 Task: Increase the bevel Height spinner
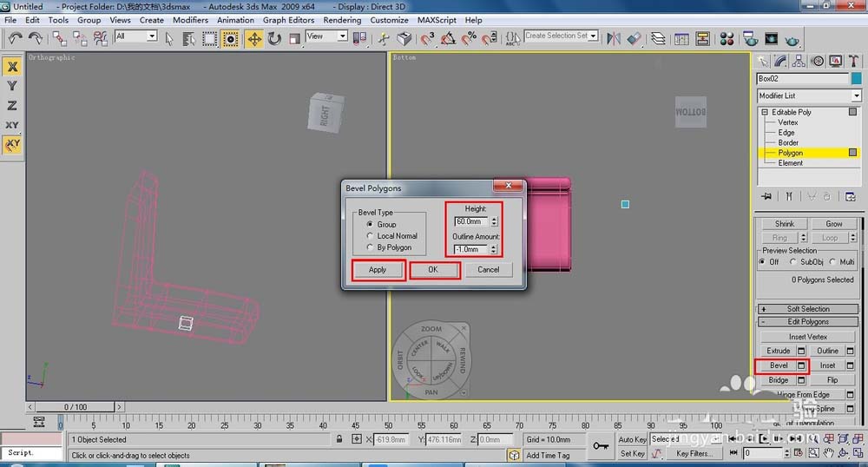coord(494,219)
